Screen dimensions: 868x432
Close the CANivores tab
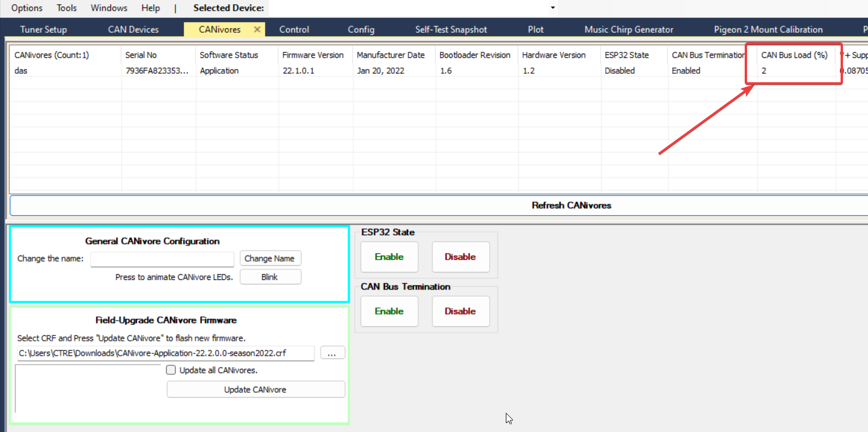click(257, 29)
